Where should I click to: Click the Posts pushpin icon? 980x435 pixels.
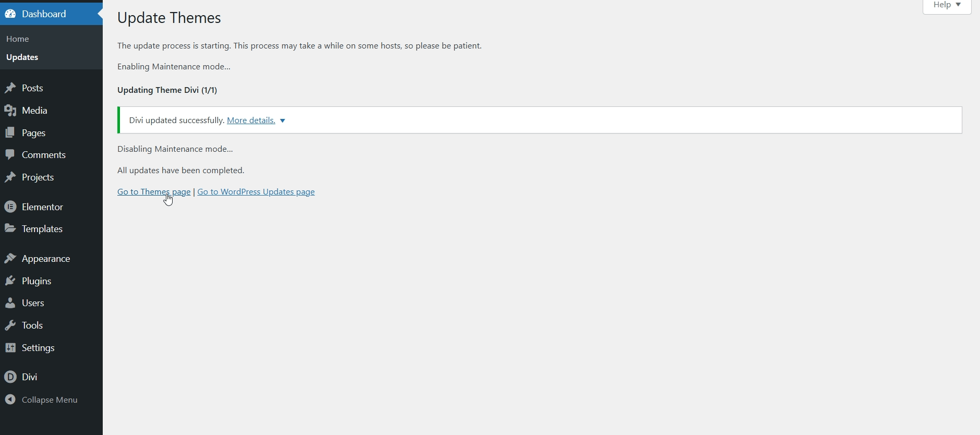pyautogui.click(x=10, y=88)
